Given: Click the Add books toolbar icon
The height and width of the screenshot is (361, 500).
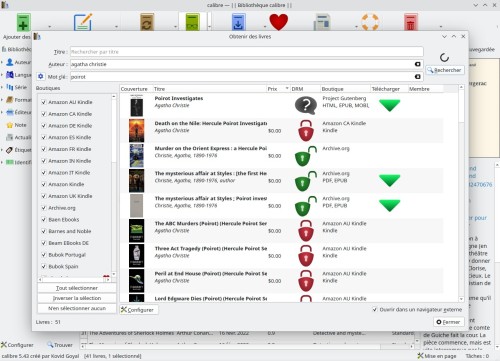Looking at the screenshot, I should (23, 22).
